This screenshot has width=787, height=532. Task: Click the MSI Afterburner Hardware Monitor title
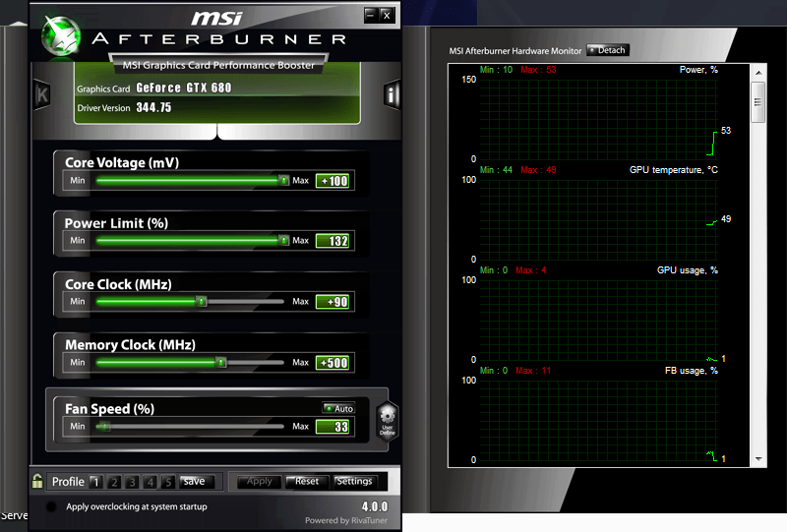click(515, 51)
